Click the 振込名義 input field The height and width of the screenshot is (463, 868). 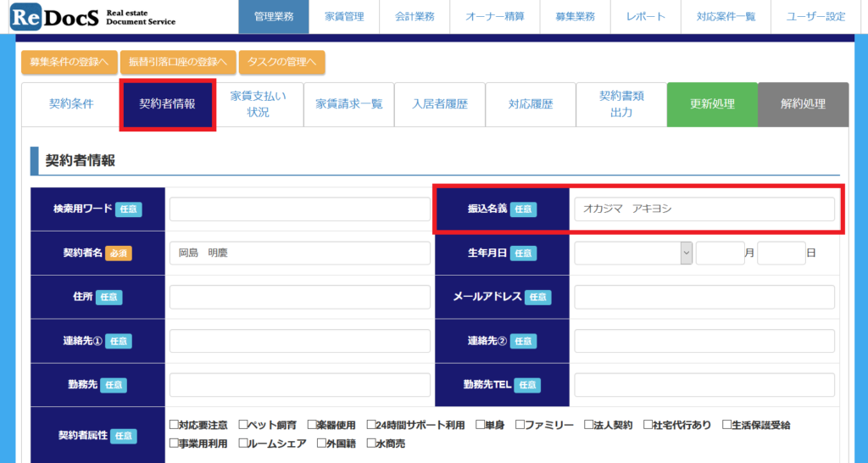[704, 209]
